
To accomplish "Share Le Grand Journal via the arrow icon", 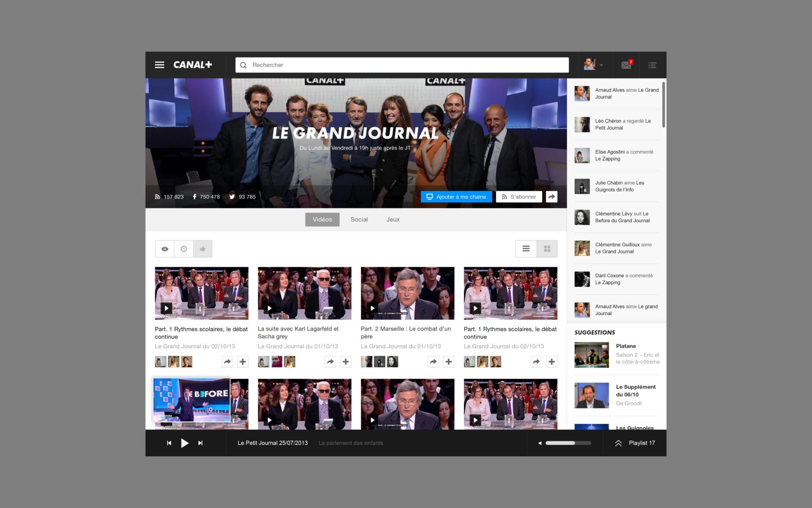I will [551, 196].
